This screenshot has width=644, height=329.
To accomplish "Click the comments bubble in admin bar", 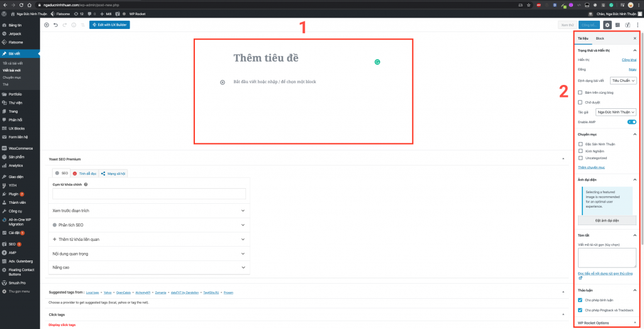I will coord(91,14).
